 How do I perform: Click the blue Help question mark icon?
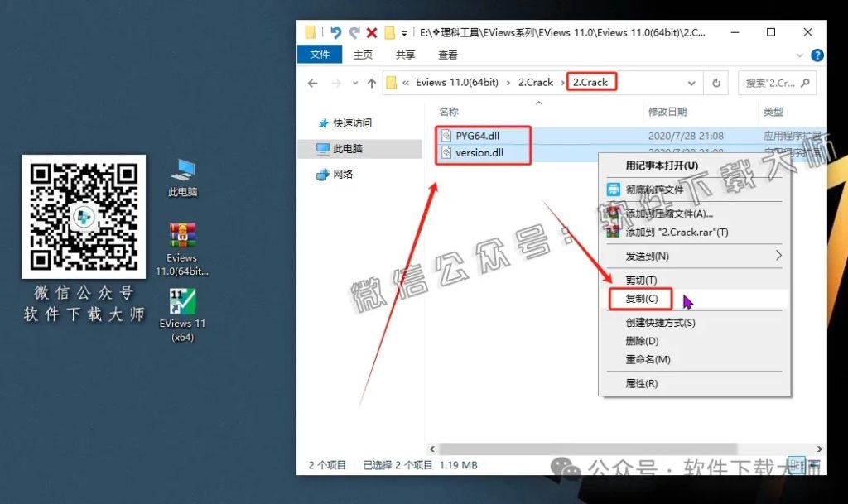817,55
